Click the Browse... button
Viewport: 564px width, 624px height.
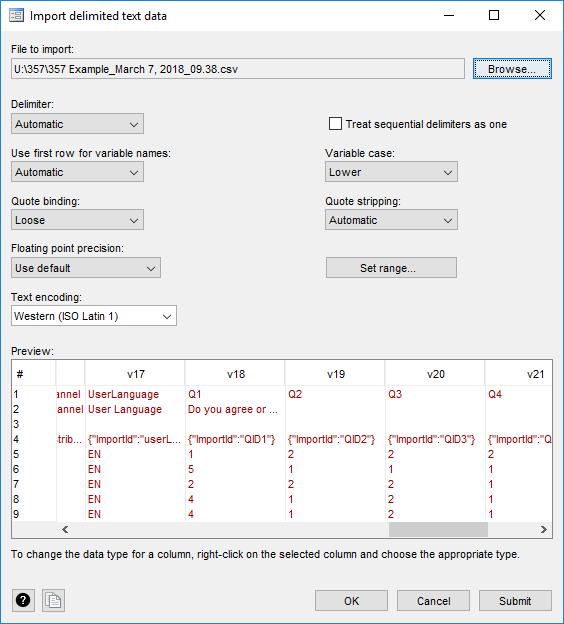click(512, 69)
